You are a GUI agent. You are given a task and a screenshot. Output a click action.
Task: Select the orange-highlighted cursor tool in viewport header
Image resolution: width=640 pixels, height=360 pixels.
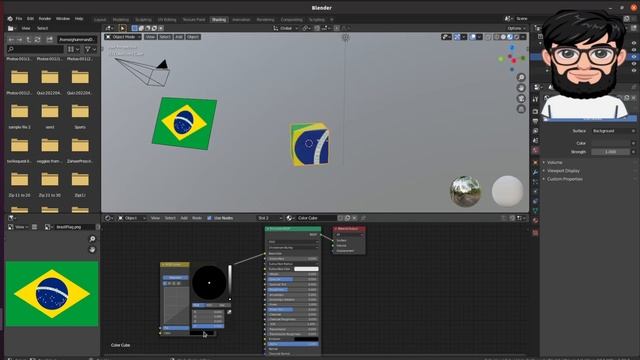(122, 28)
